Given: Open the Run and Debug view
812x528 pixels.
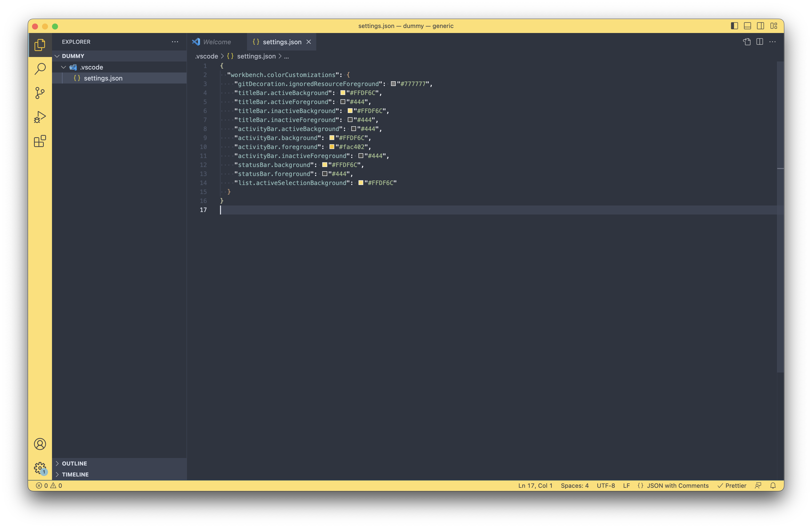Looking at the screenshot, I should [40, 117].
